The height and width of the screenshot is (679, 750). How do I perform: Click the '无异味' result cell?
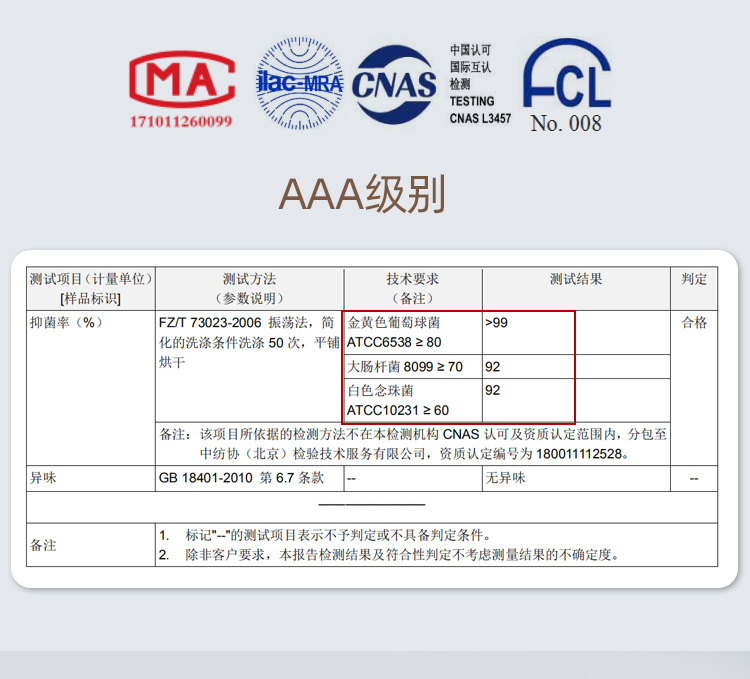pyautogui.click(x=505, y=478)
